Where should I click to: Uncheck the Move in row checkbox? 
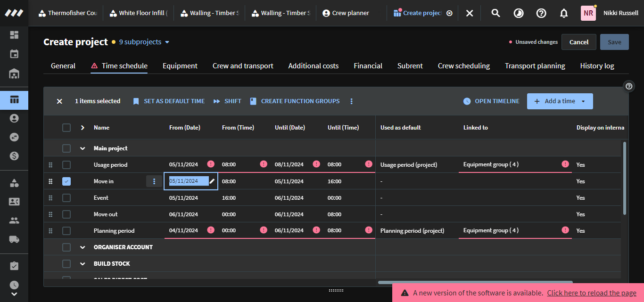66,181
